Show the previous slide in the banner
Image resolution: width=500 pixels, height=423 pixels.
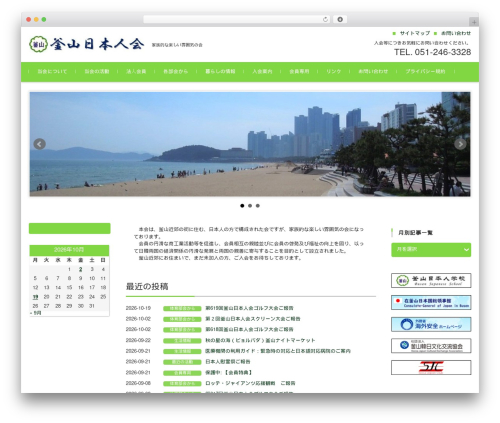40,144
